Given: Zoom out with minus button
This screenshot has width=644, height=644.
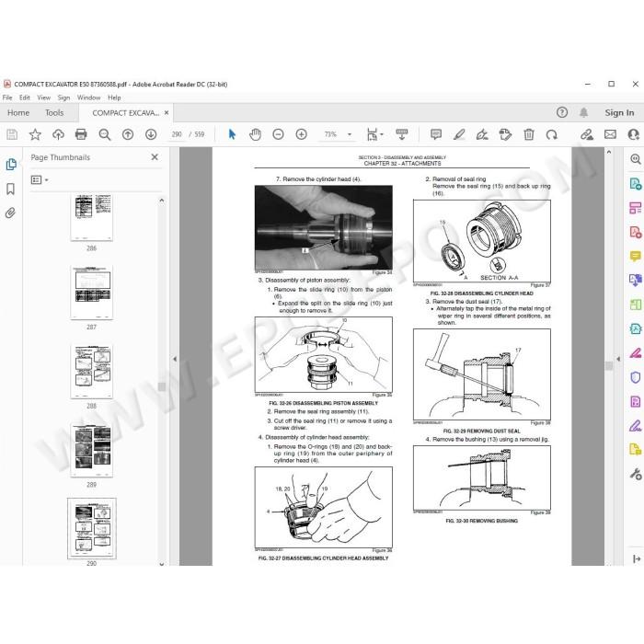Looking at the screenshot, I should pyautogui.click(x=278, y=134).
